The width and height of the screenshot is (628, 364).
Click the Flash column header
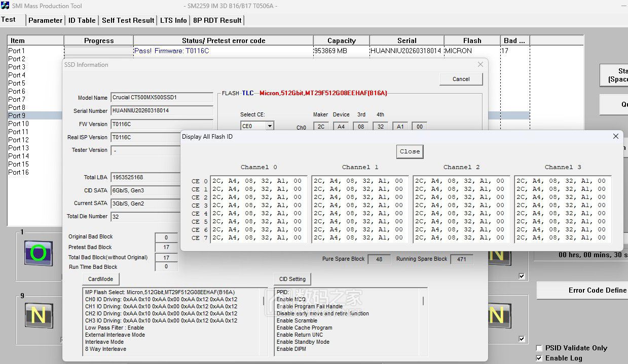[472, 41]
